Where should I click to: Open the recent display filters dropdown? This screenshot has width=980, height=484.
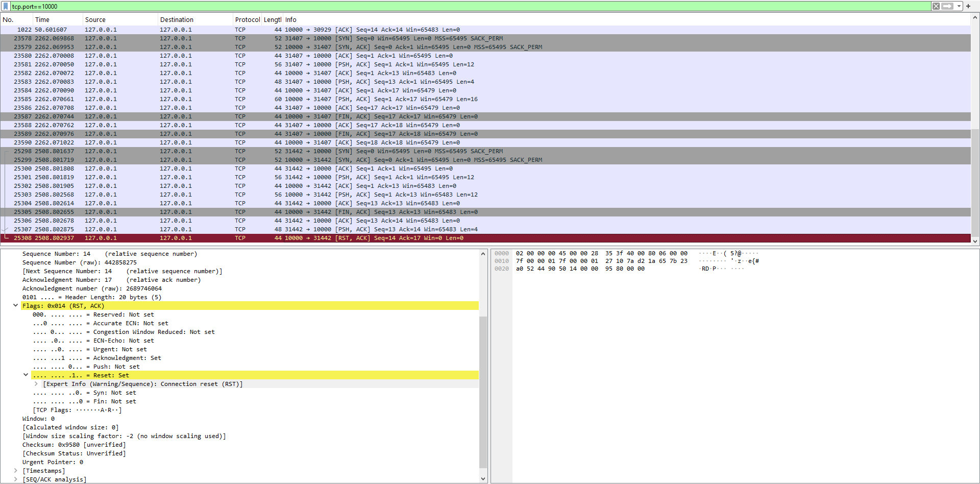tap(959, 6)
